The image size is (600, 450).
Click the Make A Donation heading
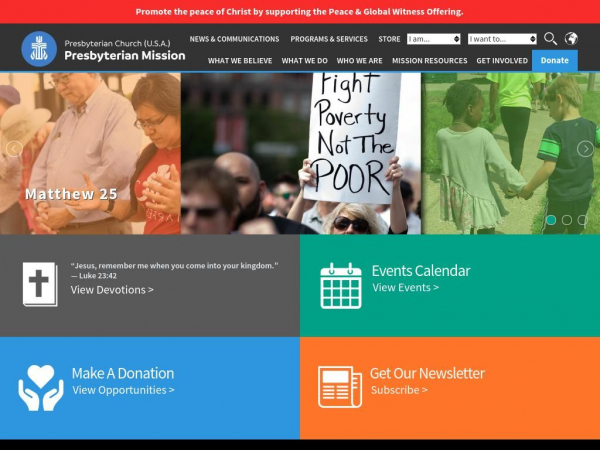point(123,373)
